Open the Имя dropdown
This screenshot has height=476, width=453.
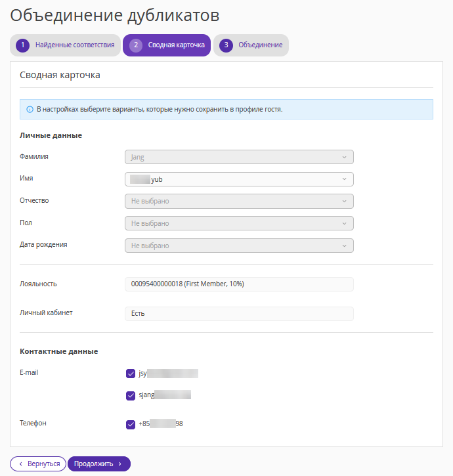click(x=239, y=179)
